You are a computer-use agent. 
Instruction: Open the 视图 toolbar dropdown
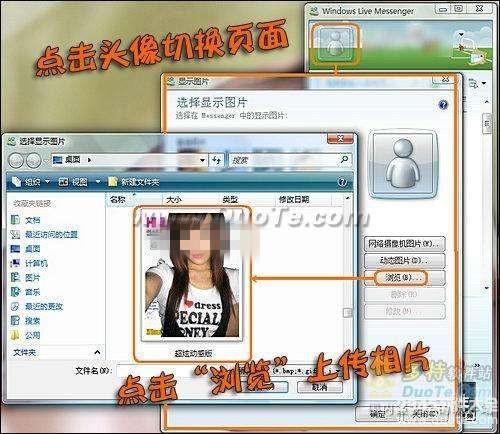point(79,182)
